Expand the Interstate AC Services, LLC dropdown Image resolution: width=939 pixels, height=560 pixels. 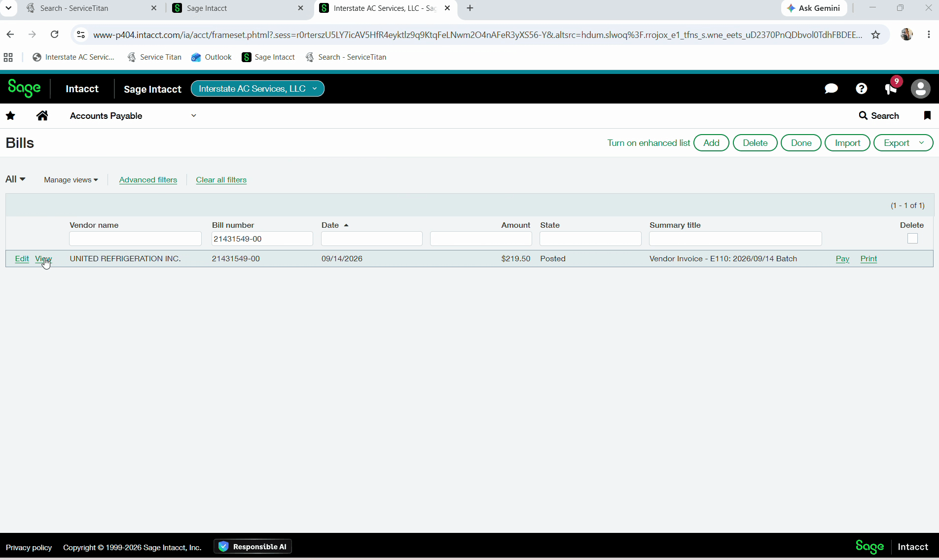(257, 89)
